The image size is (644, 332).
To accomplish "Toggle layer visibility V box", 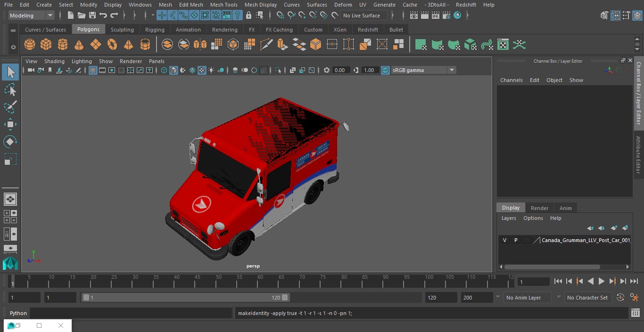I will click(x=504, y=240).
